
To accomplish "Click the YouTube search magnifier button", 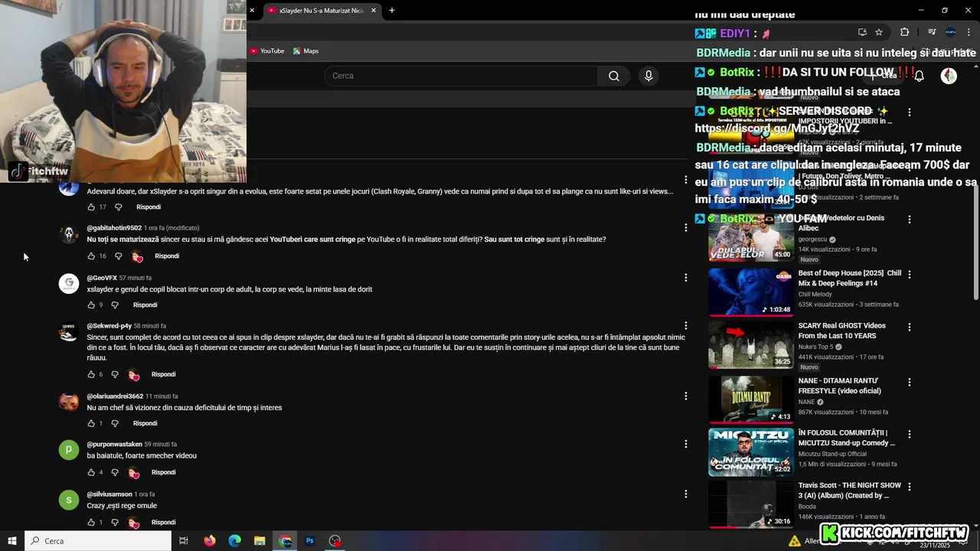I will (613, 76).
